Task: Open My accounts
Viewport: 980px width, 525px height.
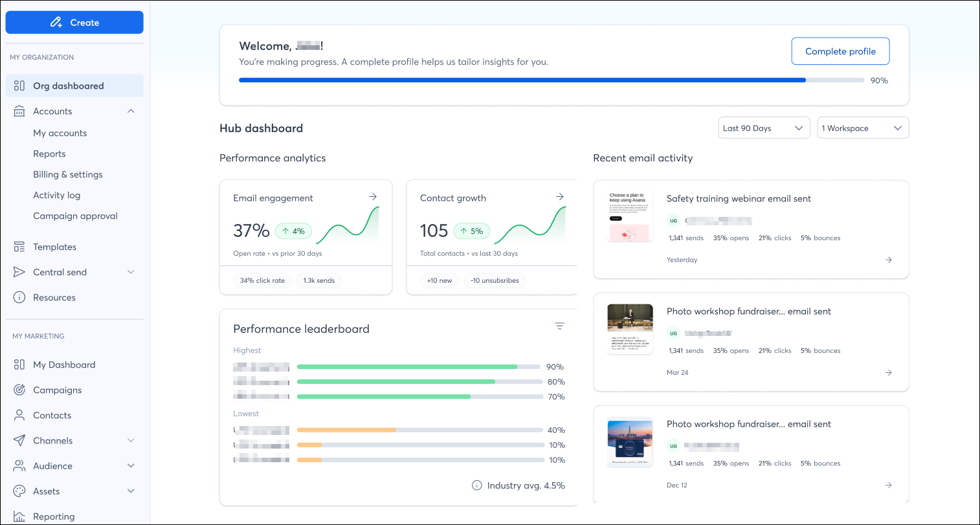Action: [60, 133]
